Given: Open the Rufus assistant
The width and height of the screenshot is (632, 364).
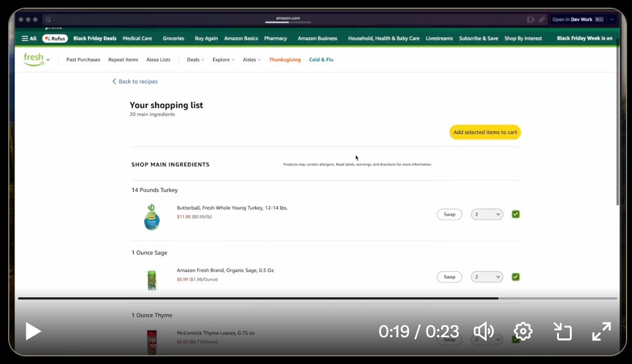Looking at the screenshot, I should [55, 38].
